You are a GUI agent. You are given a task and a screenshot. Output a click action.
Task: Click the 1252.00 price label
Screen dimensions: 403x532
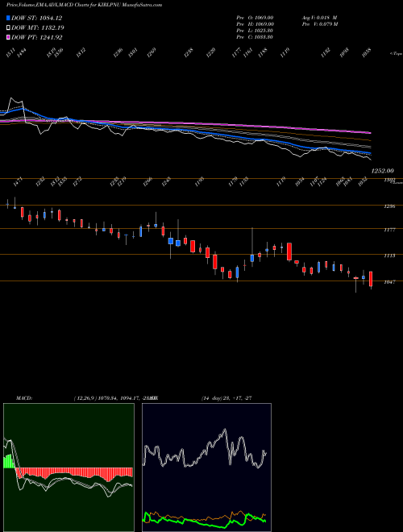coord(382,172)
